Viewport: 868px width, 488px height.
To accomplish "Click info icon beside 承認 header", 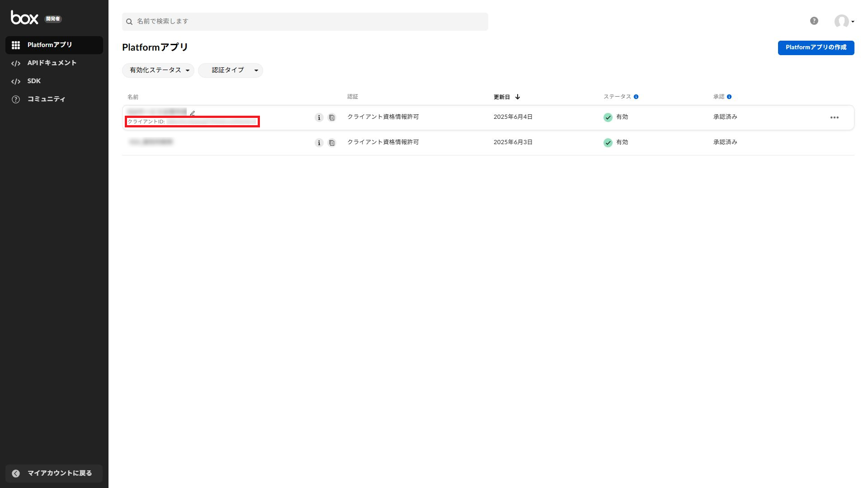I will coord(729,97).
